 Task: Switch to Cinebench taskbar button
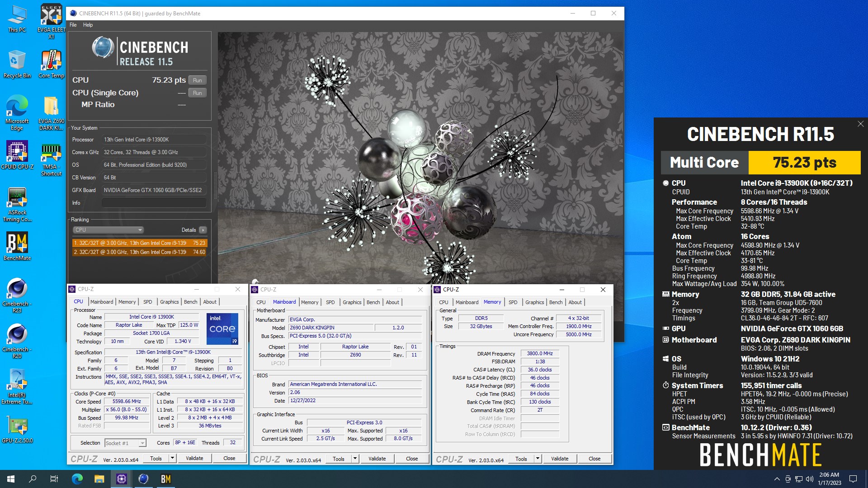click(143, 479)
